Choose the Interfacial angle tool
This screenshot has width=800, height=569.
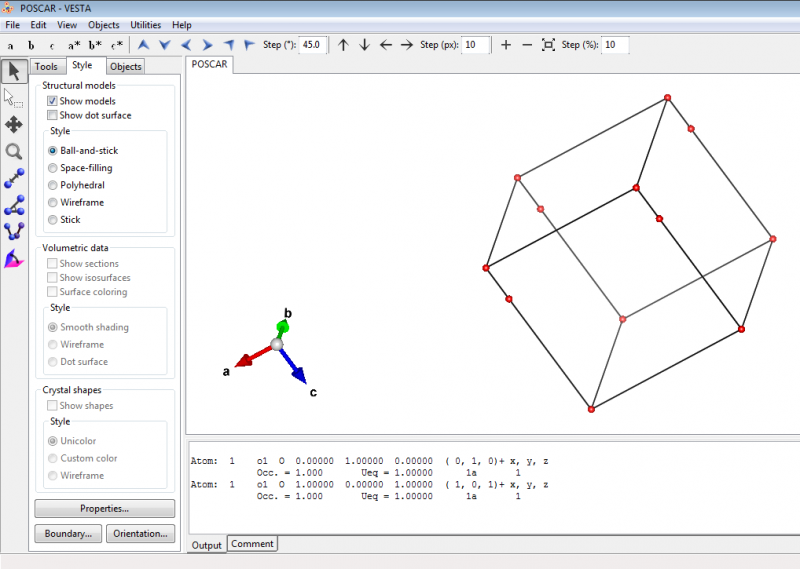coord(14,260)
